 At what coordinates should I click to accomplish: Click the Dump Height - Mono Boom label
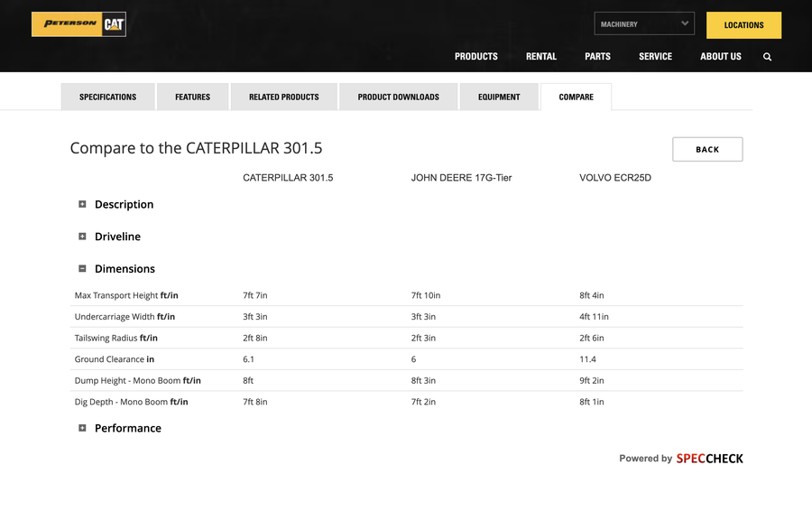coord(138,380)
